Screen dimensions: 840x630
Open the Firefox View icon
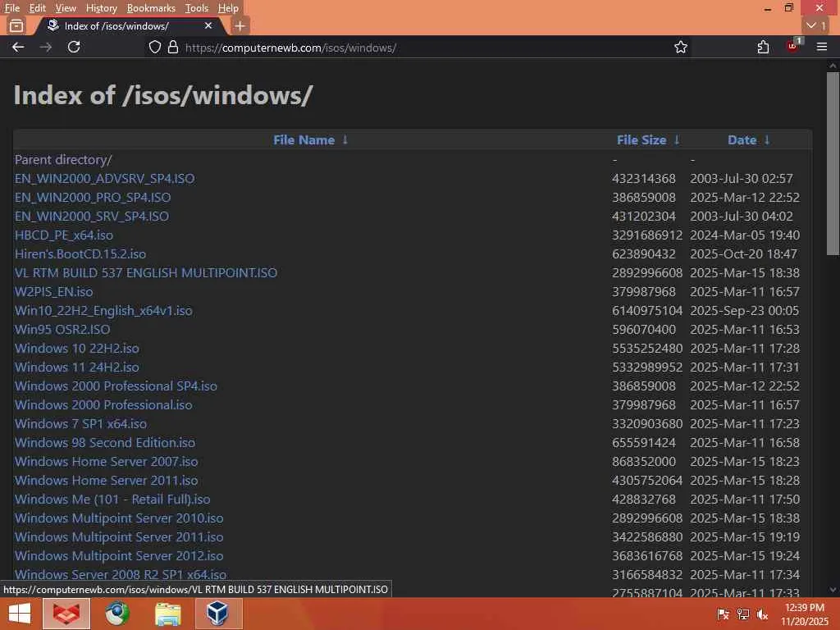(16, 25)
